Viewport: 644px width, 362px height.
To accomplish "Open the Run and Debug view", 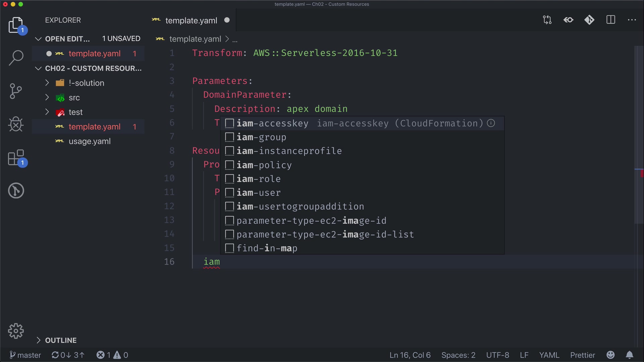I will click(16, 124).
